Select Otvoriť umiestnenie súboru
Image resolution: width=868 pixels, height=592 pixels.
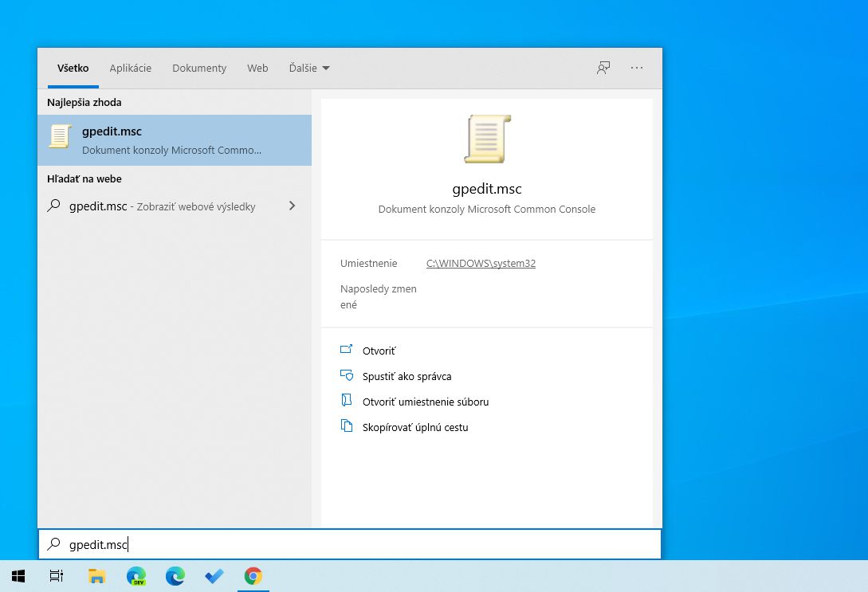(x=426, y=402)
